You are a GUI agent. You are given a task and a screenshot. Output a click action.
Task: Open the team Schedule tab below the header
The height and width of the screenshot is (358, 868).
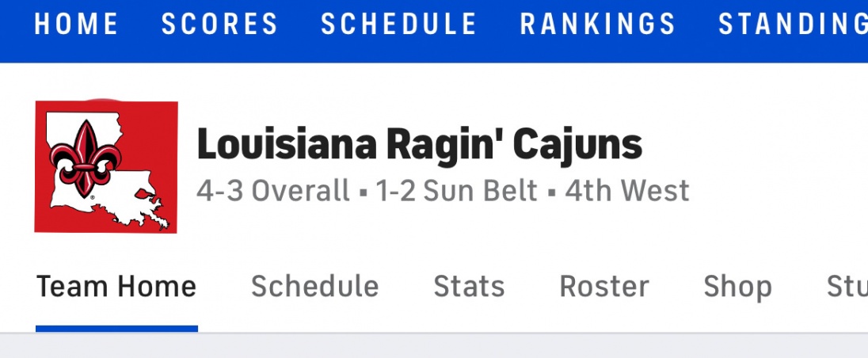[x=315, y=286]
